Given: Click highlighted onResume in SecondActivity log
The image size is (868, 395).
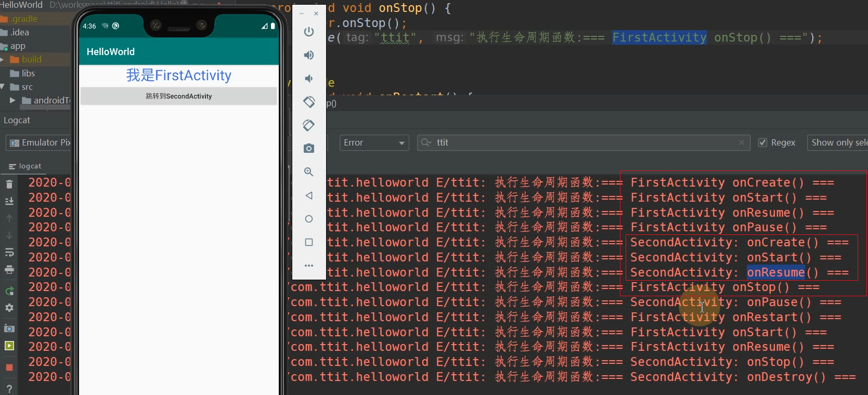Looking at the screenshot, I should pyautogui.click(x=776, y=272).
